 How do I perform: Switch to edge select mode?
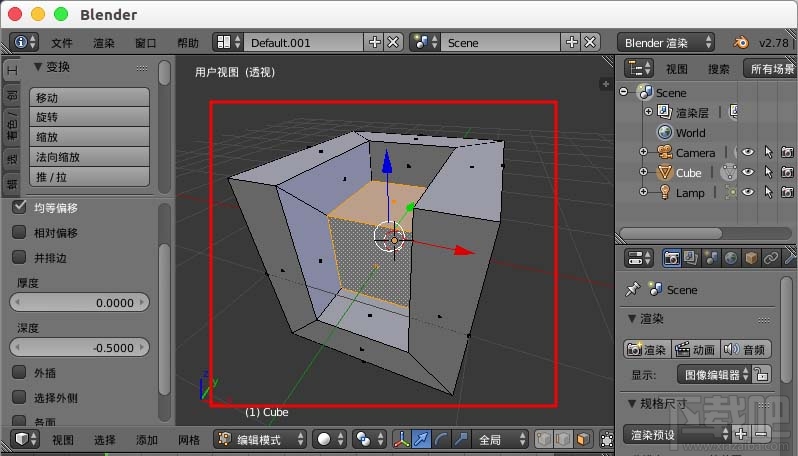(x=563, y=439)
